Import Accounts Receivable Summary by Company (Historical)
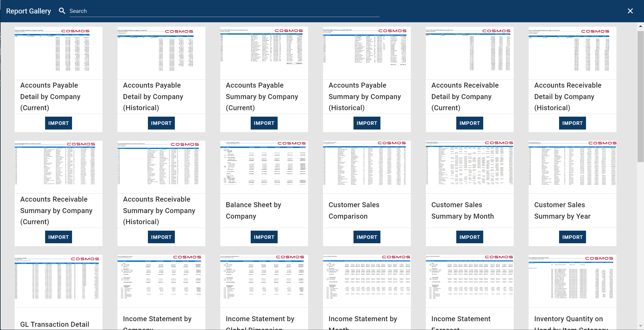 [161, 237]
